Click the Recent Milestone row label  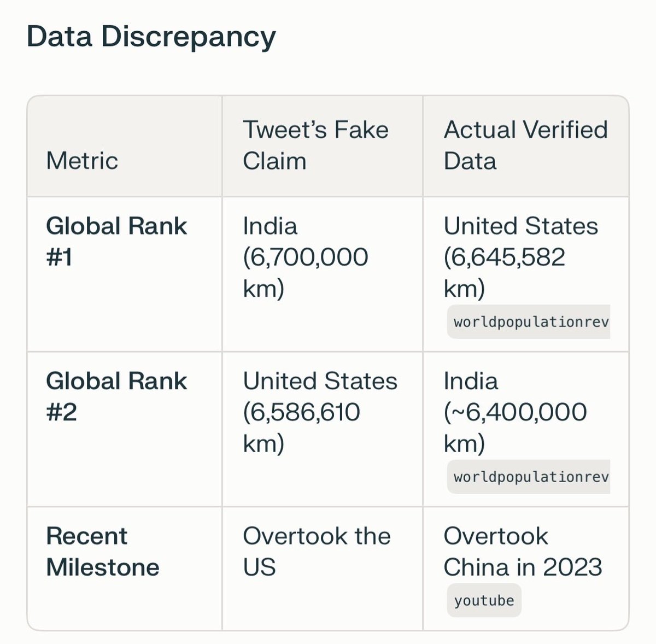pyautogui.click(x=103, y=551)
